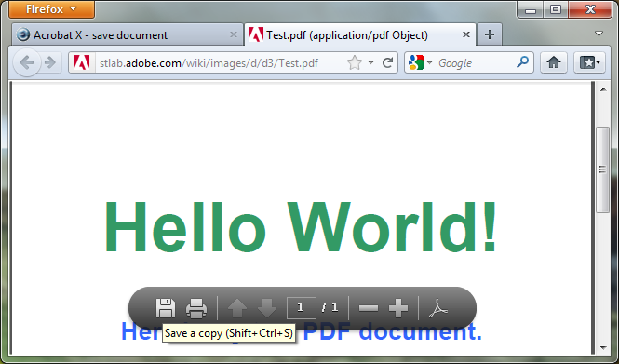The height and width of the screenshot is (364, 619).
Task: Switch to Acrobat X - save document tab
Action: [x=128, y=35]
